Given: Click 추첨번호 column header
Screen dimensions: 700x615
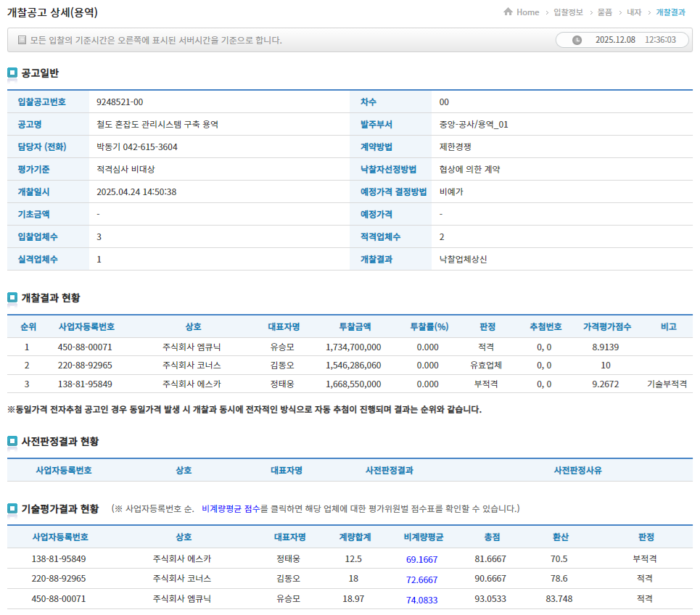Looking at the screenshot, I should point(545,326).
